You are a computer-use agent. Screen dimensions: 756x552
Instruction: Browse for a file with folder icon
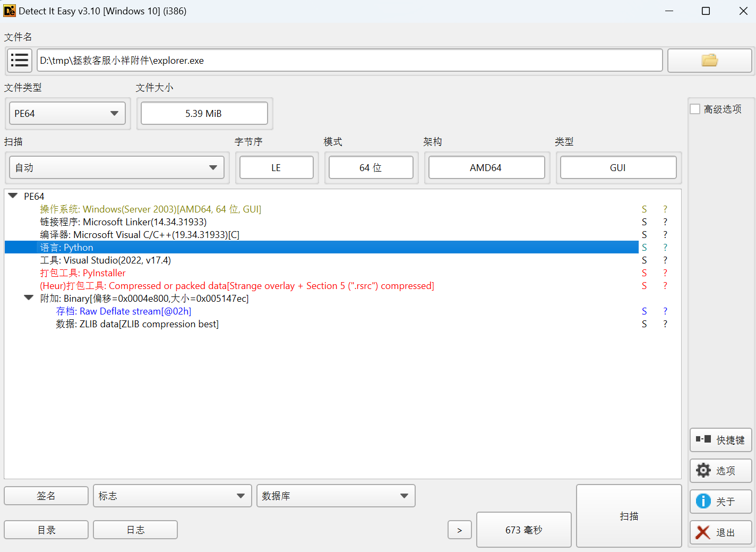(x=709, y=60)
